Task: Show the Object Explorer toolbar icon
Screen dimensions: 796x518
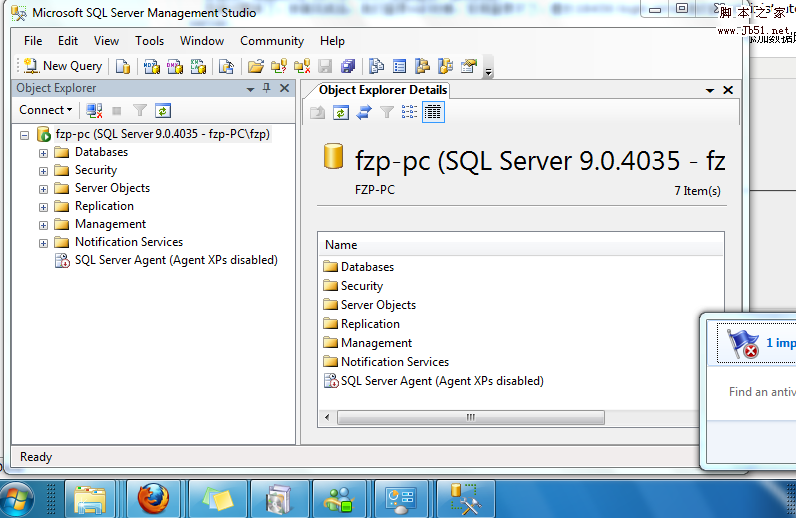Action: click(422, 66)
